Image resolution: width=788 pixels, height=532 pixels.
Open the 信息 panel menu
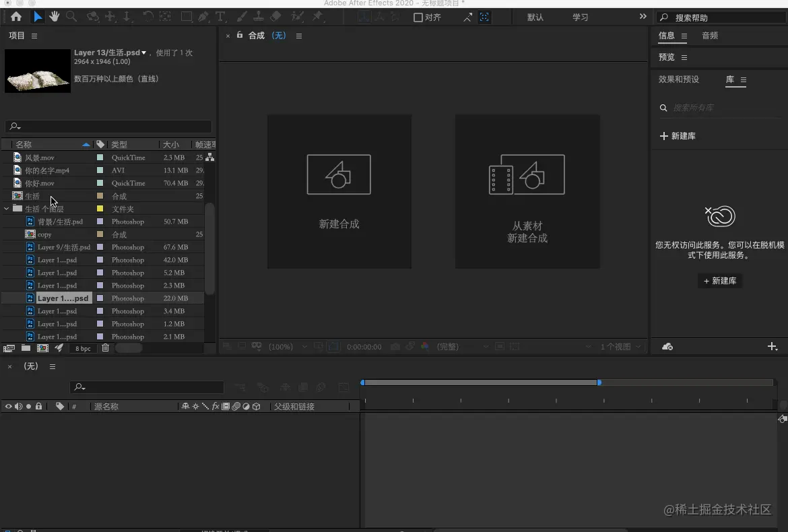[x=684, y=36]
